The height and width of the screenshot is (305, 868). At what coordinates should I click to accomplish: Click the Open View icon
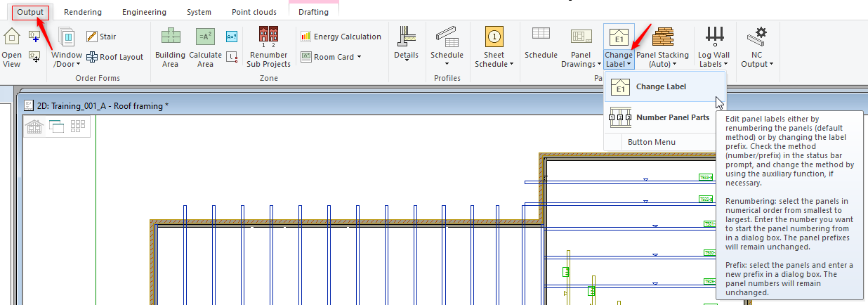pos(12,37)
